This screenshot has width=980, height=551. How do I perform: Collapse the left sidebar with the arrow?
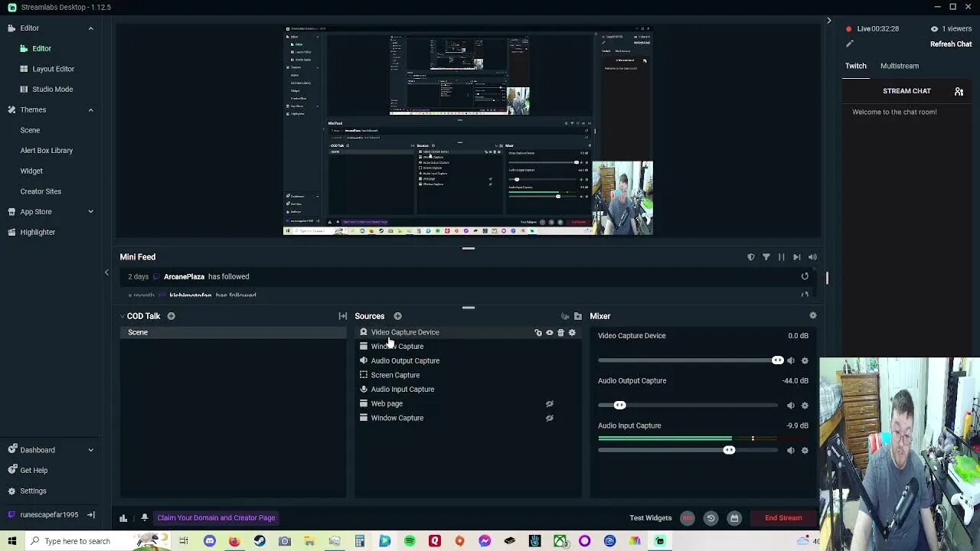(106, 272)
